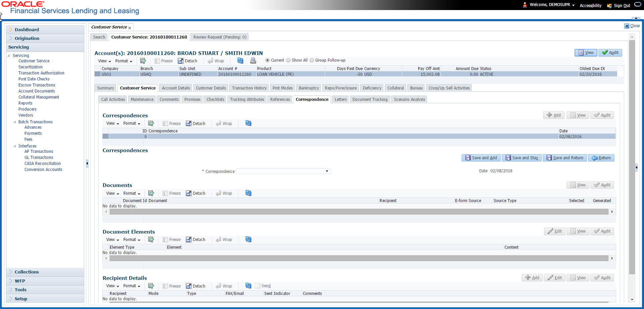The image size is (644, 309).
Task: Expand the Collections navigation section
Action: [x=11, y=272]
